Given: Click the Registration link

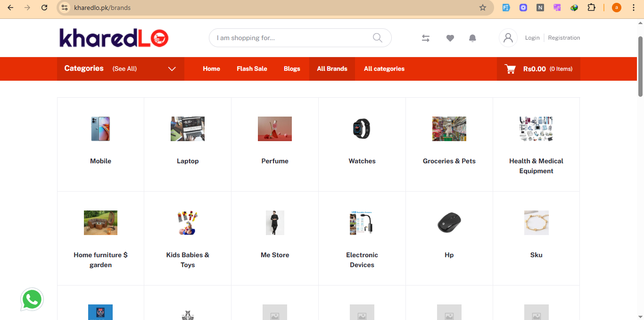Looking at the screenshot, I should click(x=564, y=38).
